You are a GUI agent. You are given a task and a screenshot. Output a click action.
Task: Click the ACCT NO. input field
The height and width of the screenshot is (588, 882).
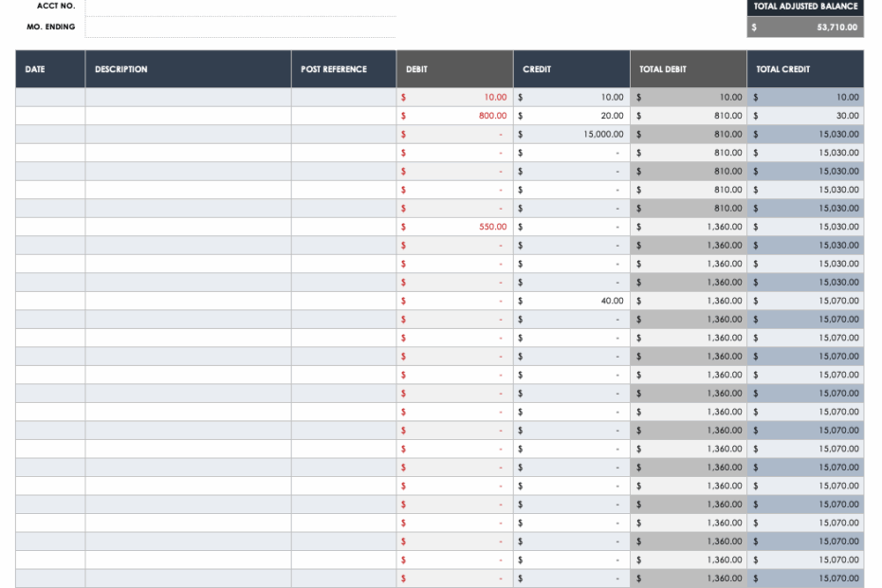tap(240, 8)
